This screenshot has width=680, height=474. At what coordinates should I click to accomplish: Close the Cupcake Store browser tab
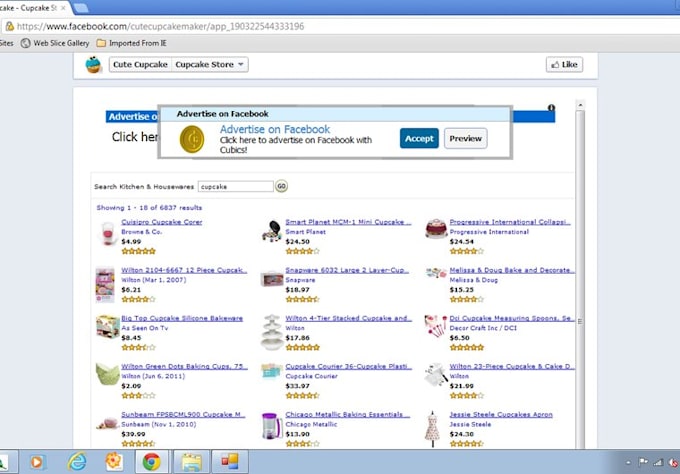click(63, 8)
